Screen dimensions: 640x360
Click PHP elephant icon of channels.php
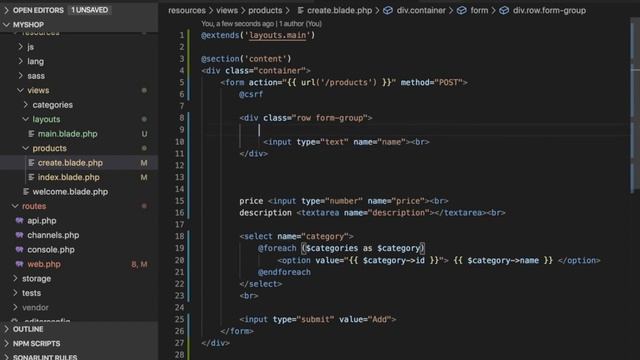click(19, 236)
